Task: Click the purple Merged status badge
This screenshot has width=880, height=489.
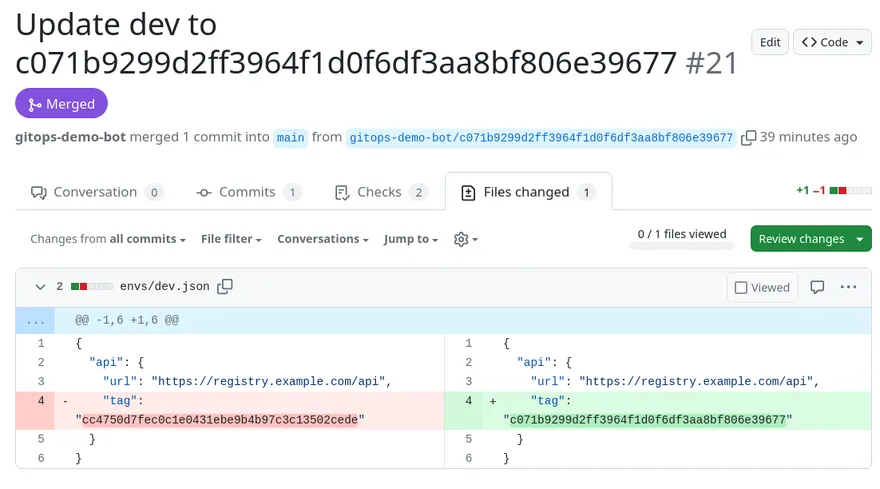Action: (x=61, y=104)
